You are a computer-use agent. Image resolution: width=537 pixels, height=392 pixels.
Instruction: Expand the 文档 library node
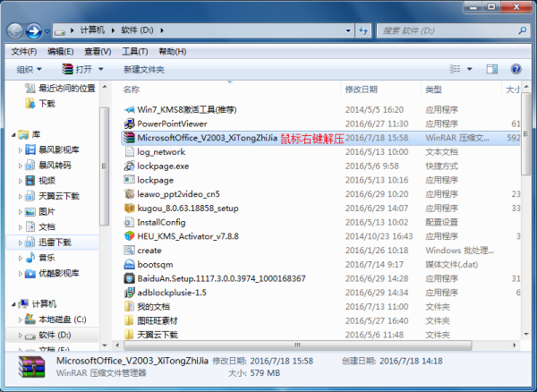[x=20, y=227]
